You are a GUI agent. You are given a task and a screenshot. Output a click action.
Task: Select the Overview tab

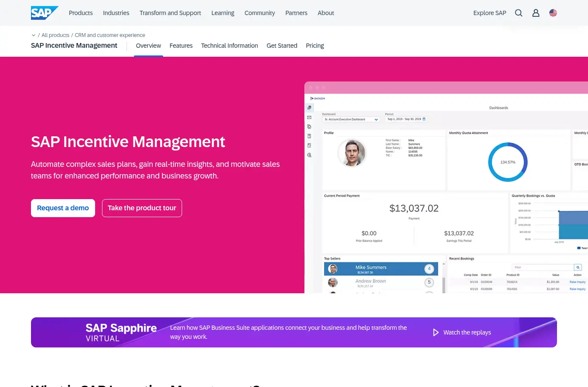(149, 46)
